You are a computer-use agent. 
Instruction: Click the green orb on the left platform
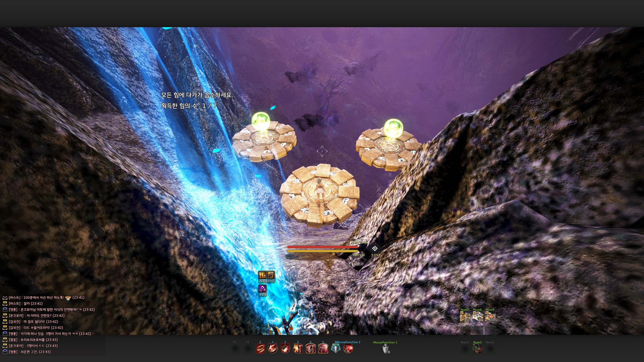(261, 121)
